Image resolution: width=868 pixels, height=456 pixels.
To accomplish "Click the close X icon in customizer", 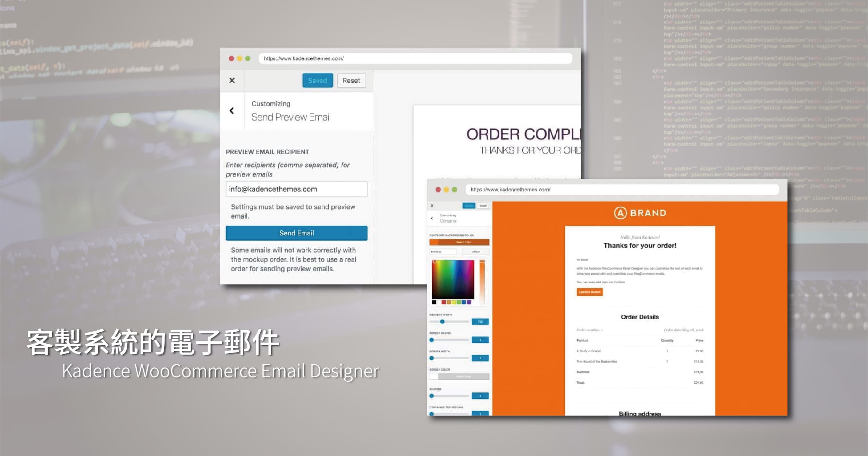I will (x=231, y=80).
